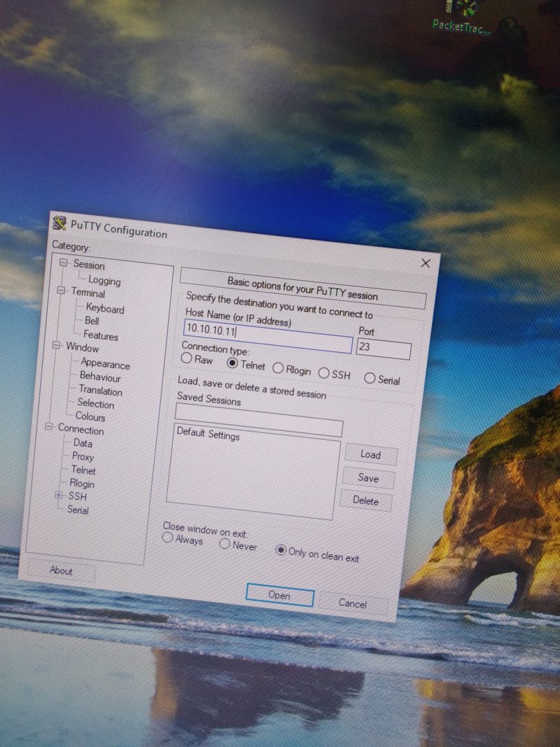Click the PuTTY icon in title bar

(59, 223)
